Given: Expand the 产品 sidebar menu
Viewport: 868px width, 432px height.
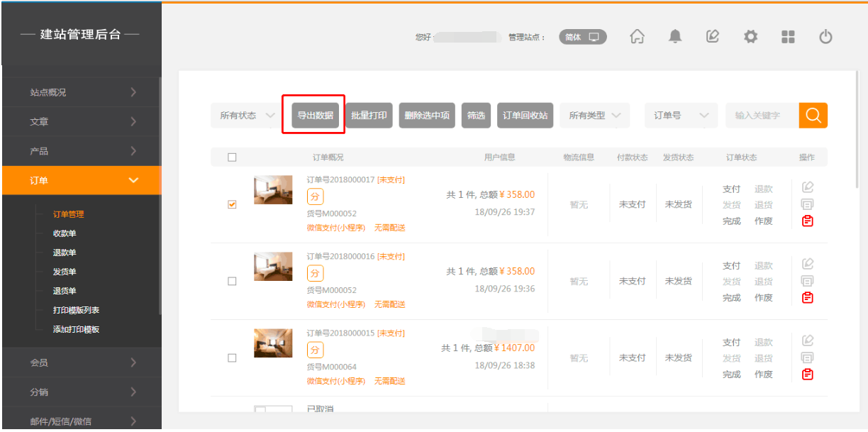Looking at the screenshot, I should pyautogui.click(x=81, y=151).
